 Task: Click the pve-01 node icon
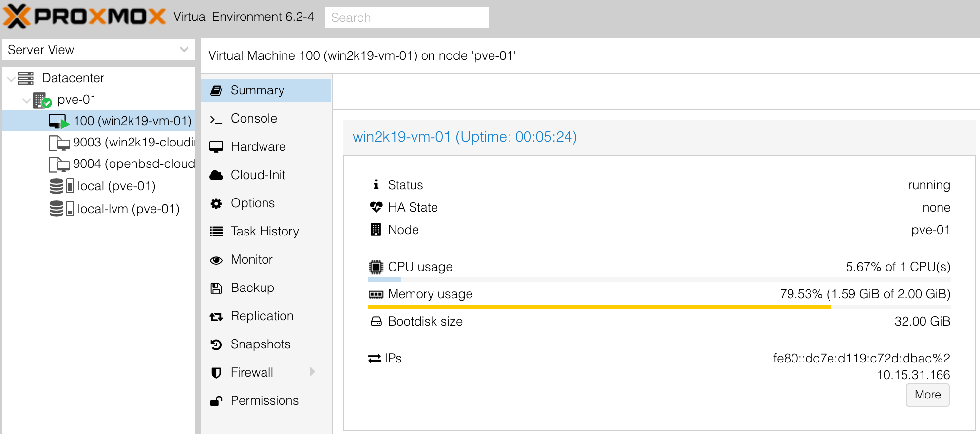click(x=42, y=100)
